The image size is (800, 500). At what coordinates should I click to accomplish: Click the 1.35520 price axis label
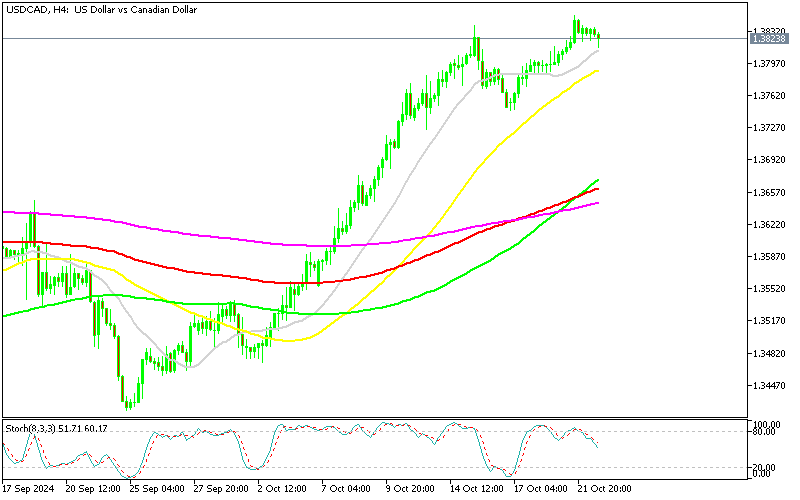769,289
